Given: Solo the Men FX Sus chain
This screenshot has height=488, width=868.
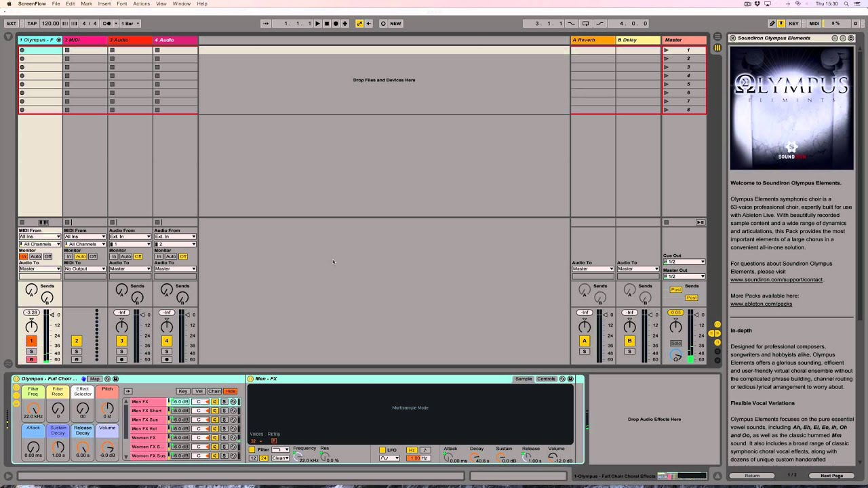Looking at the screenshot, I should coord(224,420).
